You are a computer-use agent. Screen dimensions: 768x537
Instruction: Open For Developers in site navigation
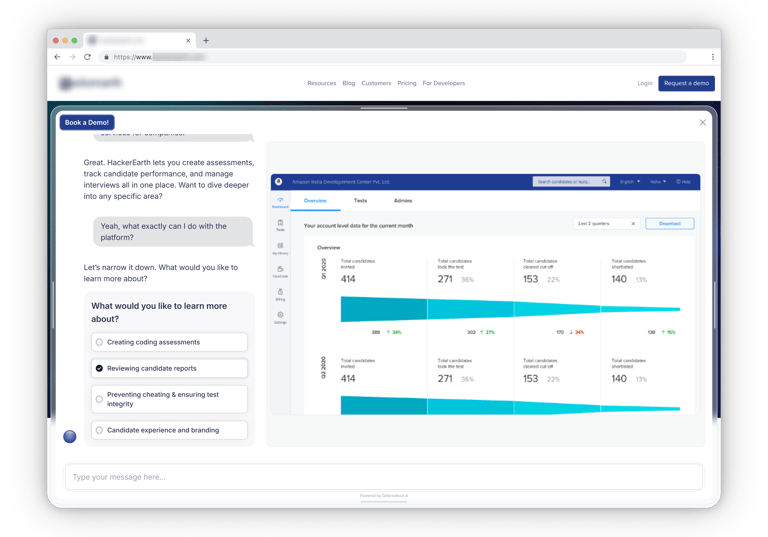point(444,83)
